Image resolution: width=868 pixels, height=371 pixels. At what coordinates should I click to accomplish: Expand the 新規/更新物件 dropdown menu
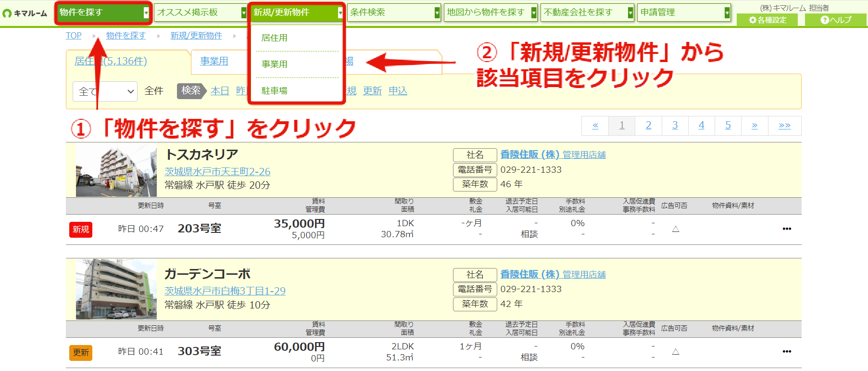[340, 13]
